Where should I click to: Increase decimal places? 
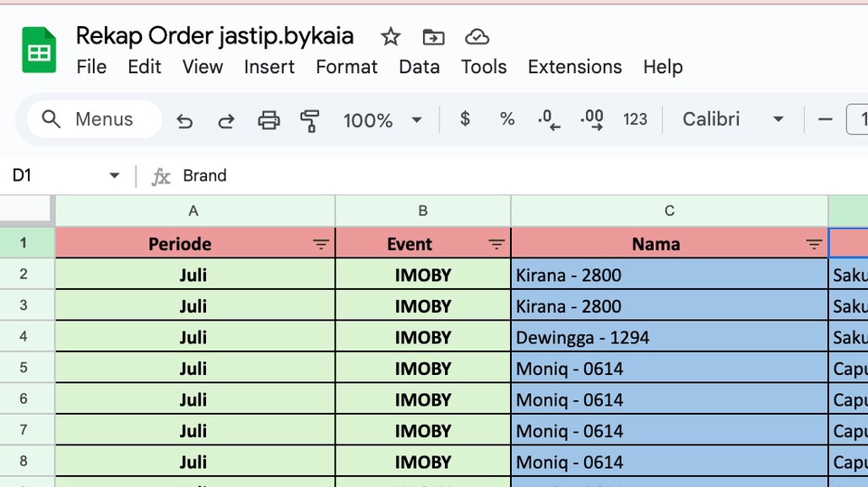pyautogui.click(x=592, y=119)
